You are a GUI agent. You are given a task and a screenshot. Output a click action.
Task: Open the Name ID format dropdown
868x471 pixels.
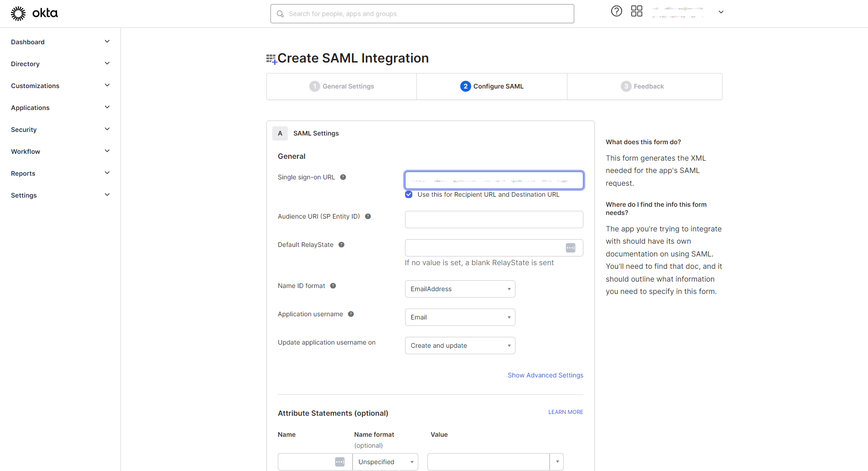tap(460, 289)
